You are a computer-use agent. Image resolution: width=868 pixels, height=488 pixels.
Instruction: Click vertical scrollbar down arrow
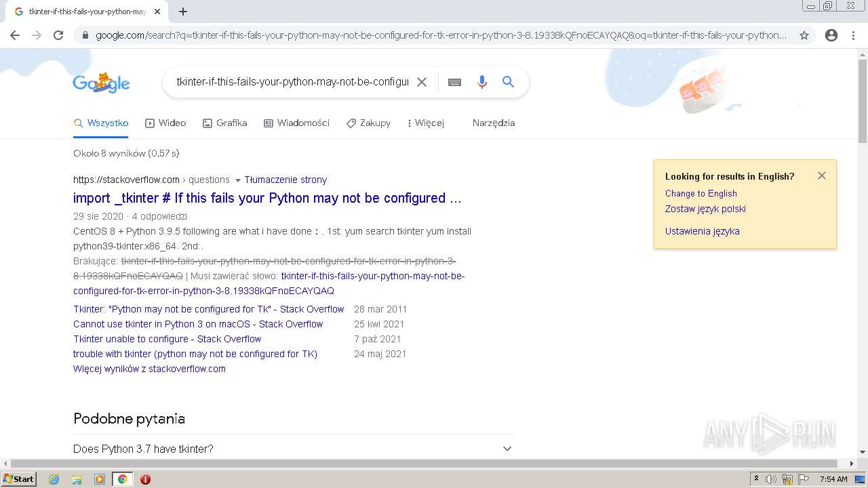pyautogui.click(x=863, y=452)
